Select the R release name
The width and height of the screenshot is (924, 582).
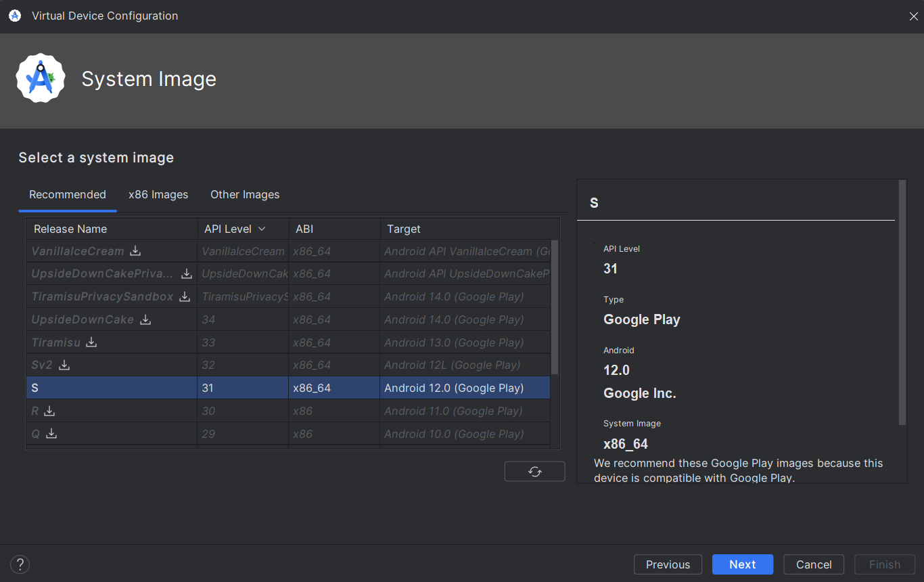35,411
